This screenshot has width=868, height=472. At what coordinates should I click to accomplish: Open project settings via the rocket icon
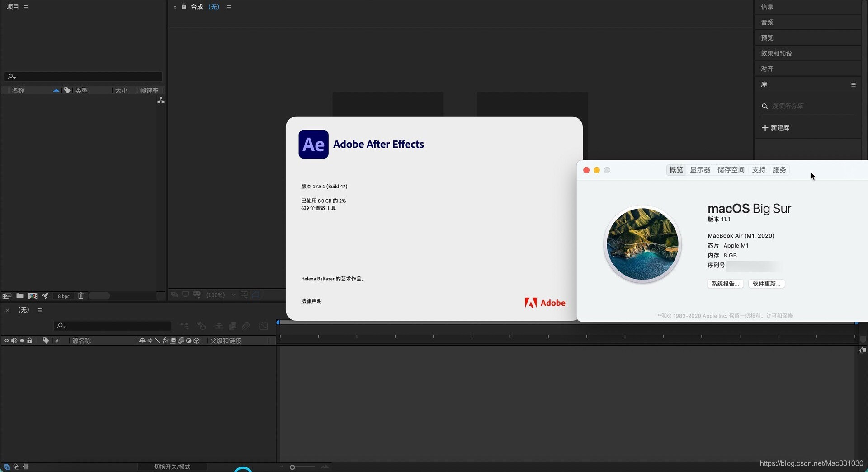click(45, 296)
